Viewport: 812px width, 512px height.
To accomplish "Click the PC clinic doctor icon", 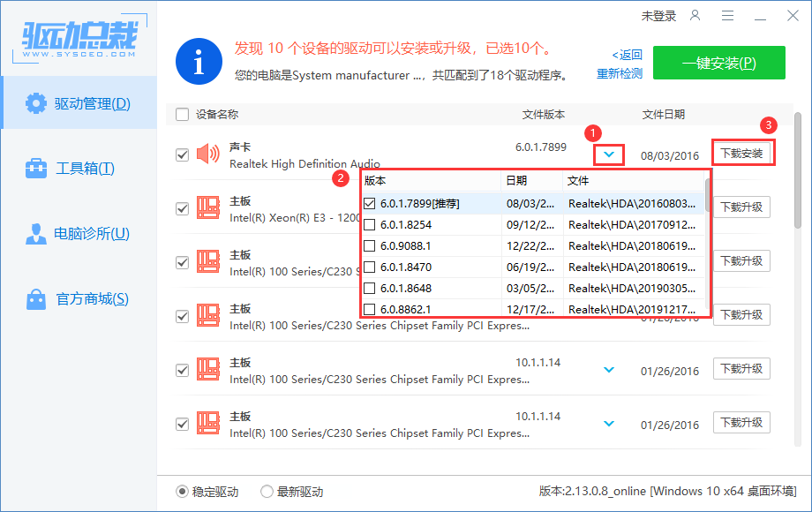I will (x=35, y=233).
